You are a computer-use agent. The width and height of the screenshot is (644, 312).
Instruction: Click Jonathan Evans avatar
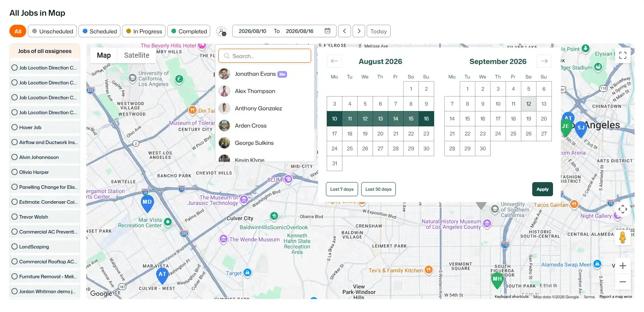pos(224,74)
